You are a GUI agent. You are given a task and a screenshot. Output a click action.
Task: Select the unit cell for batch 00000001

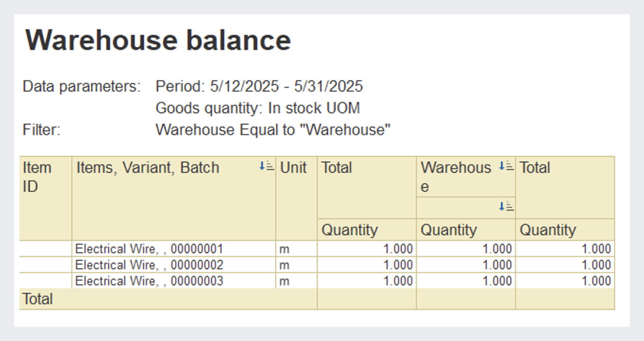point(296,249)
